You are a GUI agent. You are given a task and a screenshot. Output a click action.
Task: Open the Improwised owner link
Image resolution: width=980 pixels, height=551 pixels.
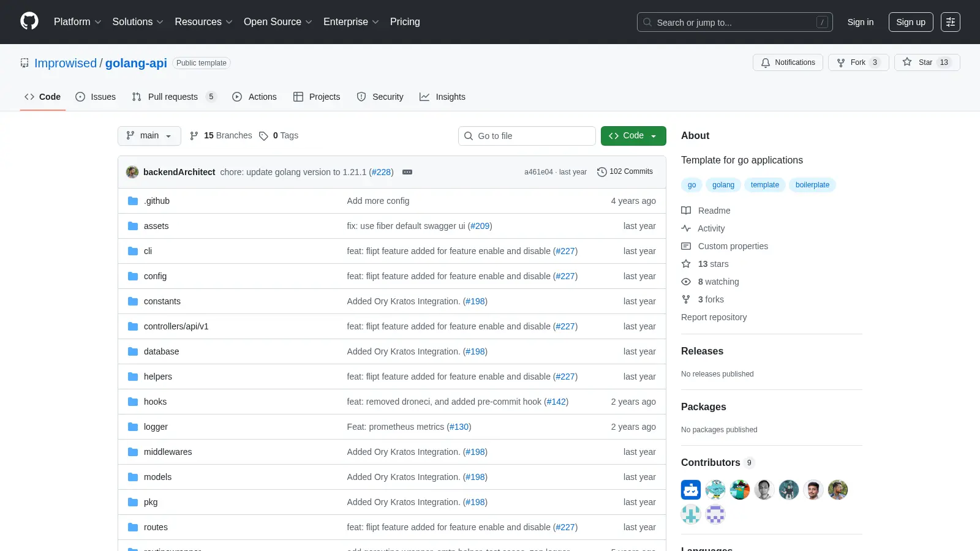(x=66, y=63)
